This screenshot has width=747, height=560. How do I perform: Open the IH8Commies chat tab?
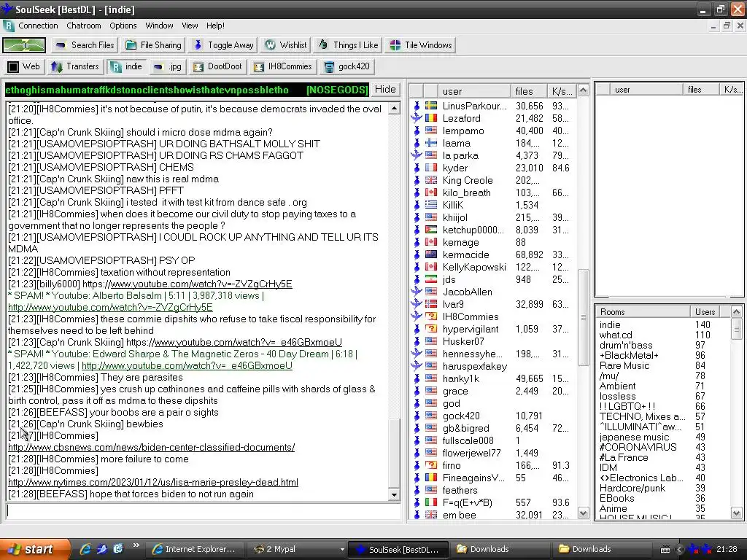pyautogui.click(x=282, y=66)
